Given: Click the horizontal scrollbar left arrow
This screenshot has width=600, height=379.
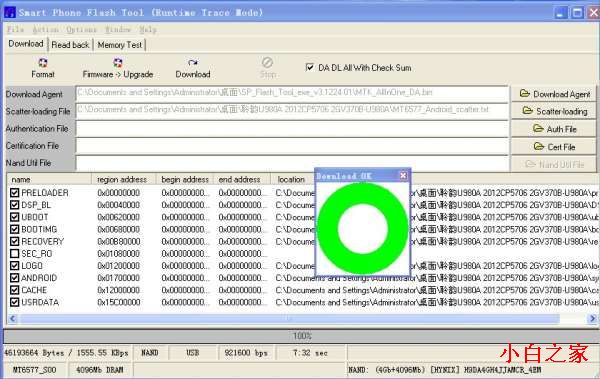Looking at the screenshot, I should click(x=12, y=319).
